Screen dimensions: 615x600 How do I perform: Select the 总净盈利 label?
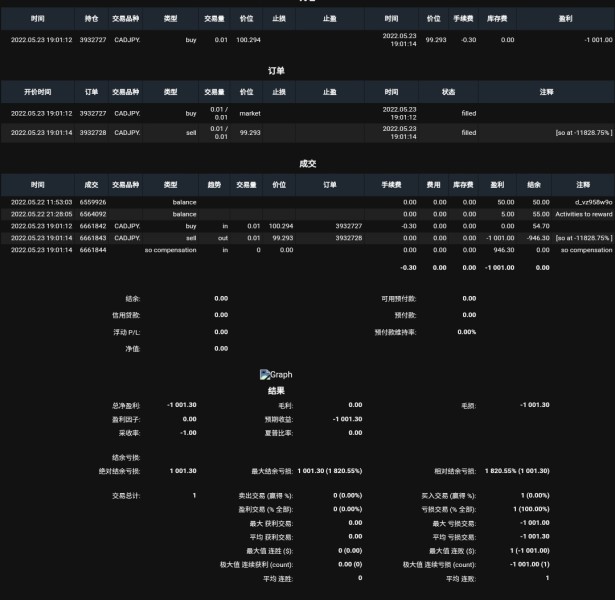point(126,405)
